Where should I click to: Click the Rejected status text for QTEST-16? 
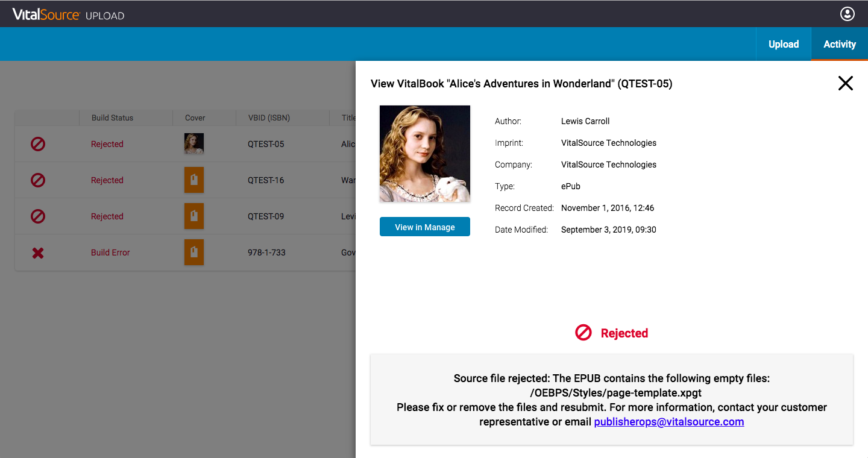point(107,180)
